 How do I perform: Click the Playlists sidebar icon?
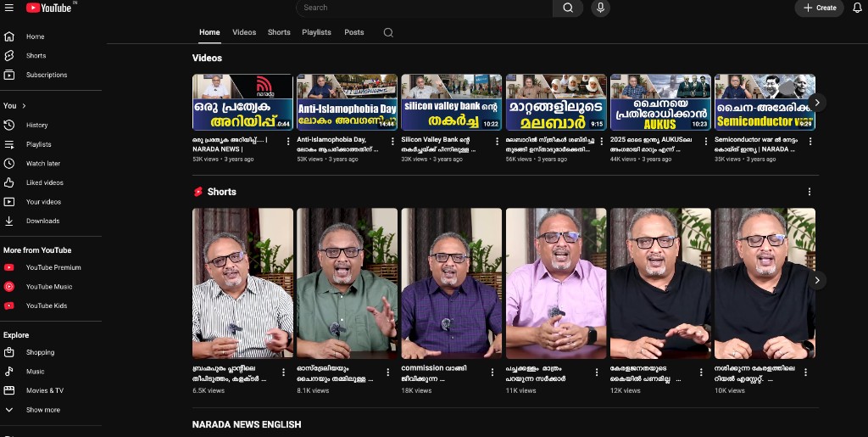coord(8,144)
